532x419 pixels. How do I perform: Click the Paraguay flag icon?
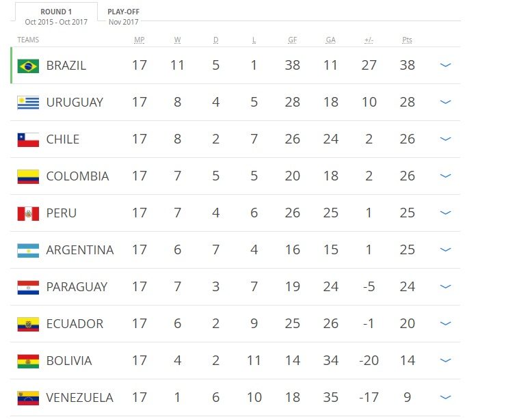[x=28, y=288]
